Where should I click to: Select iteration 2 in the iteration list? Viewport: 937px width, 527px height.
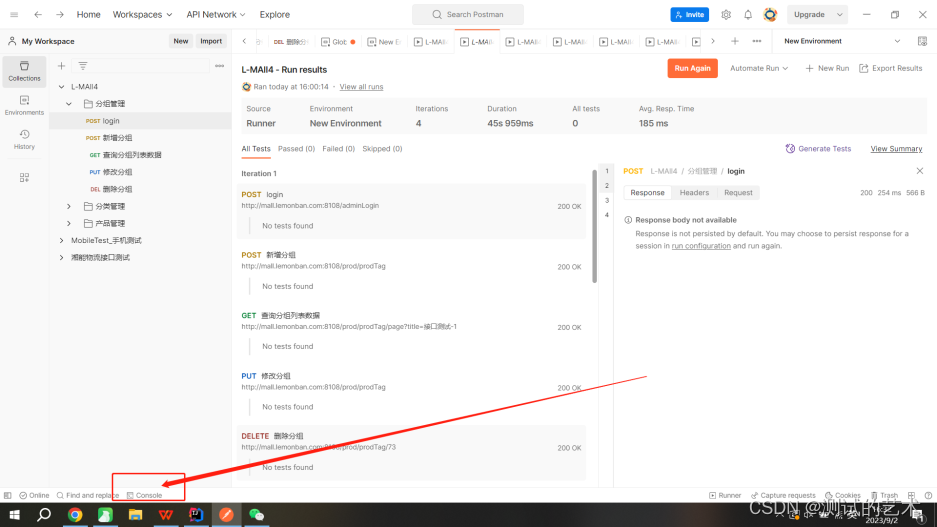coord(607,186)
